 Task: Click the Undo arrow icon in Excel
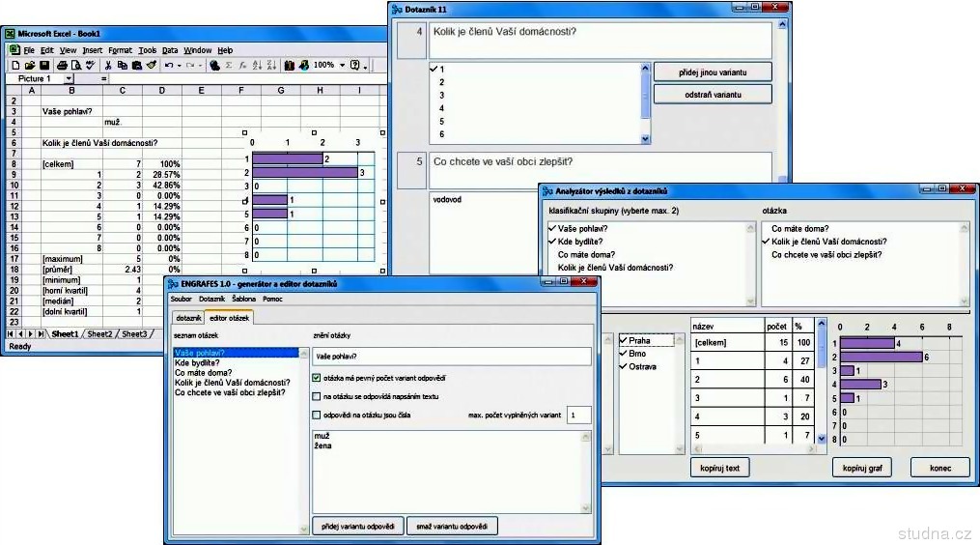[x=169, y=65]
